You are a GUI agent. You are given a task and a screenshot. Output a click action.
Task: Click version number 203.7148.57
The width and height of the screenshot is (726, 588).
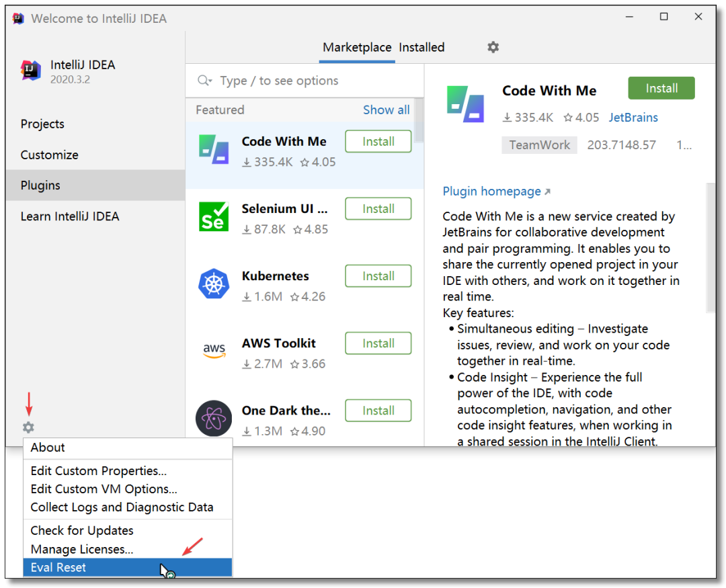coord(621,145)
